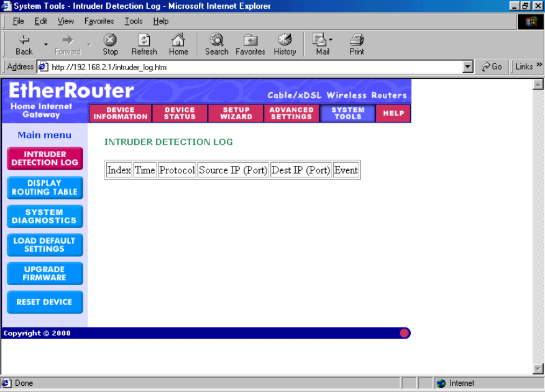The width and height of the screenshot is (545, 392).
Task: Open the router Help tab
Action: coord(393,113)
